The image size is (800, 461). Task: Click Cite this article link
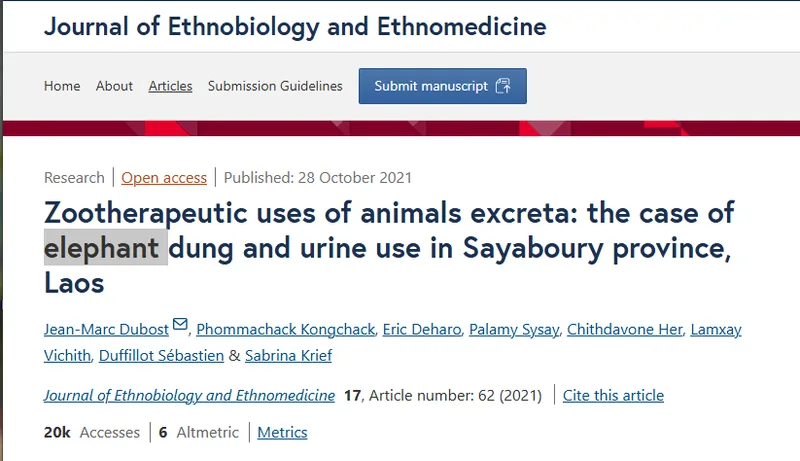click(x=613, y=396)
